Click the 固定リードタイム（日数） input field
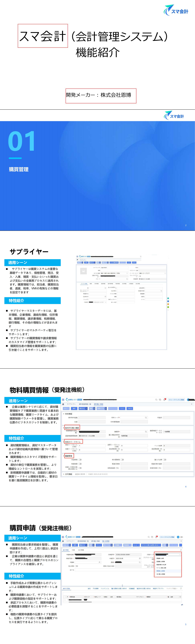Image resolution: width=195 pixels, height=644 pixels. coord(92,446)
